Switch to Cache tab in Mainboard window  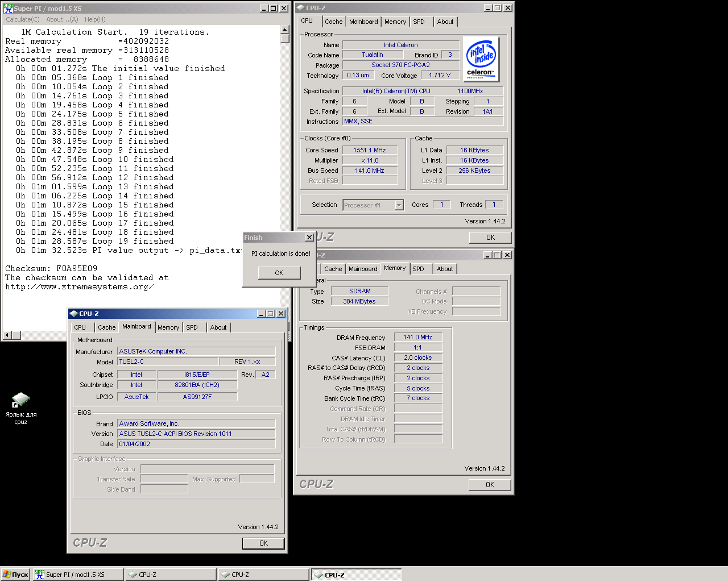tap(107, 327)
